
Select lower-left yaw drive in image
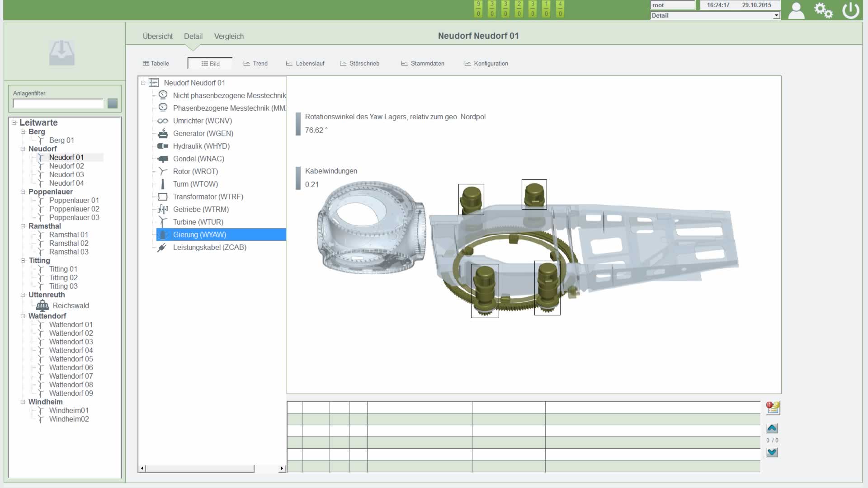tap(485, 291)
